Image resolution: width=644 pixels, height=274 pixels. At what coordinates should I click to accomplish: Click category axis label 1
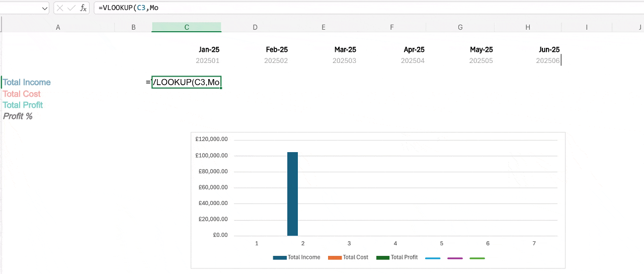click(x=257, y=244)
